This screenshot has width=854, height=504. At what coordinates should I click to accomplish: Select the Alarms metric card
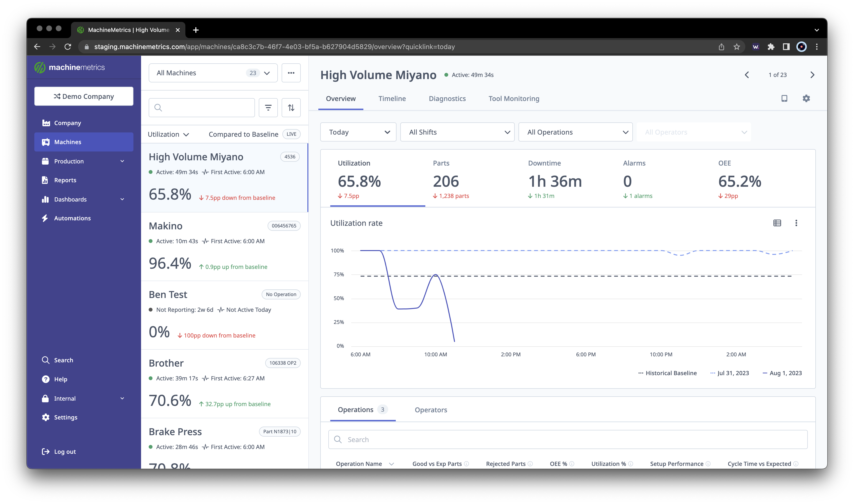(x=663, y=179)
